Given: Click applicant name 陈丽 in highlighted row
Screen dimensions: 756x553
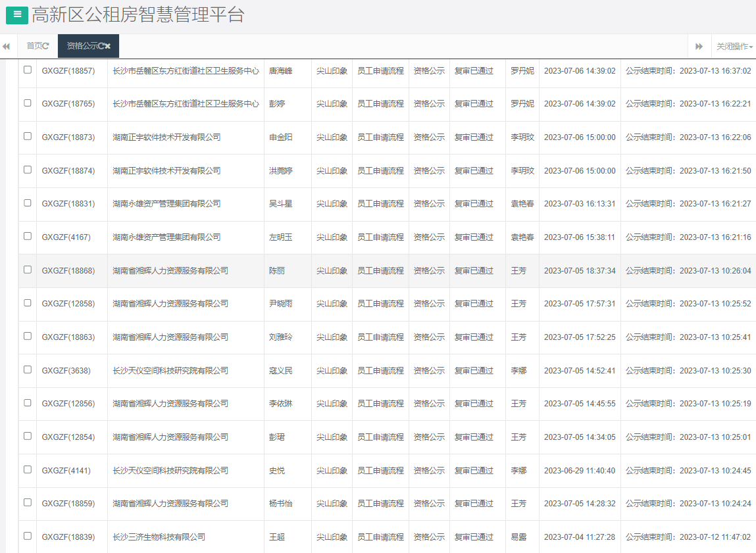Looking at the screenshot, I should click(277, 271).
